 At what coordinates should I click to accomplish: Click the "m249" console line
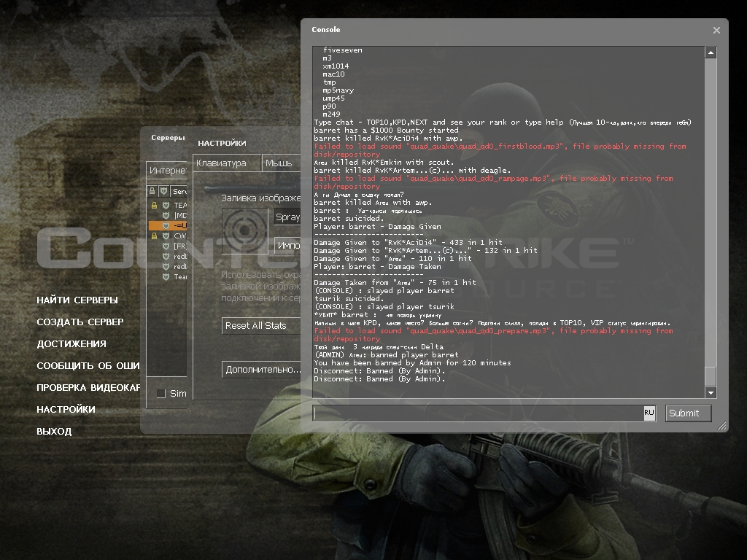[331, 114]
